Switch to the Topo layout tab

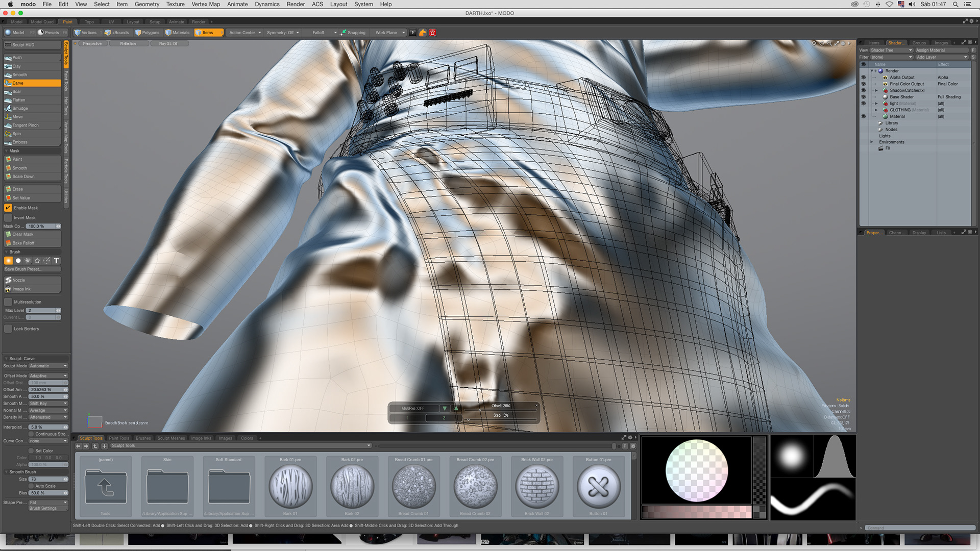[x=89, y=22]
